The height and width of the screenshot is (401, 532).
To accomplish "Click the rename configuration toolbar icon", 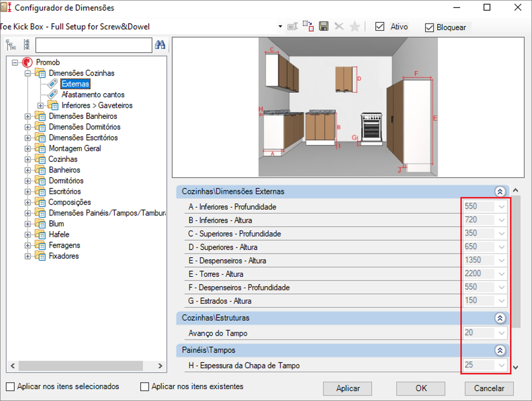I will coord(293,27).
